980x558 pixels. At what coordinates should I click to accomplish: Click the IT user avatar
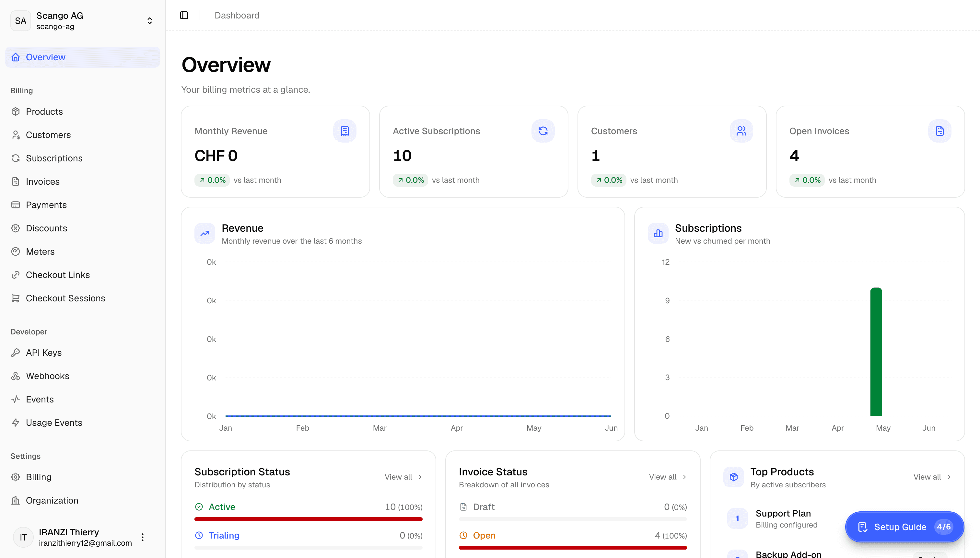click(x=23, y=537)
